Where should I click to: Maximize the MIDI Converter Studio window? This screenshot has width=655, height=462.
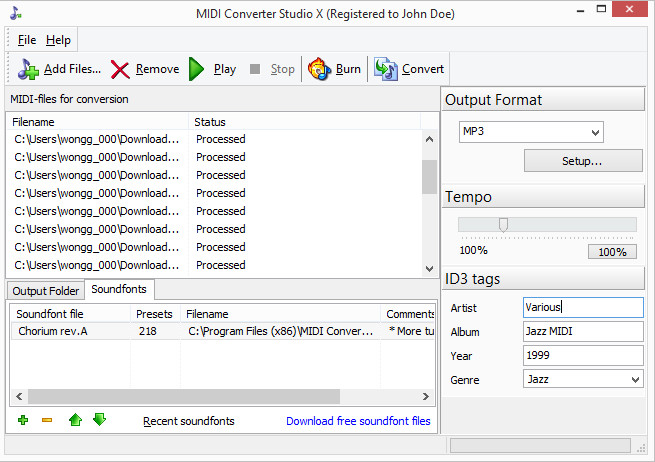pos(601,9)
